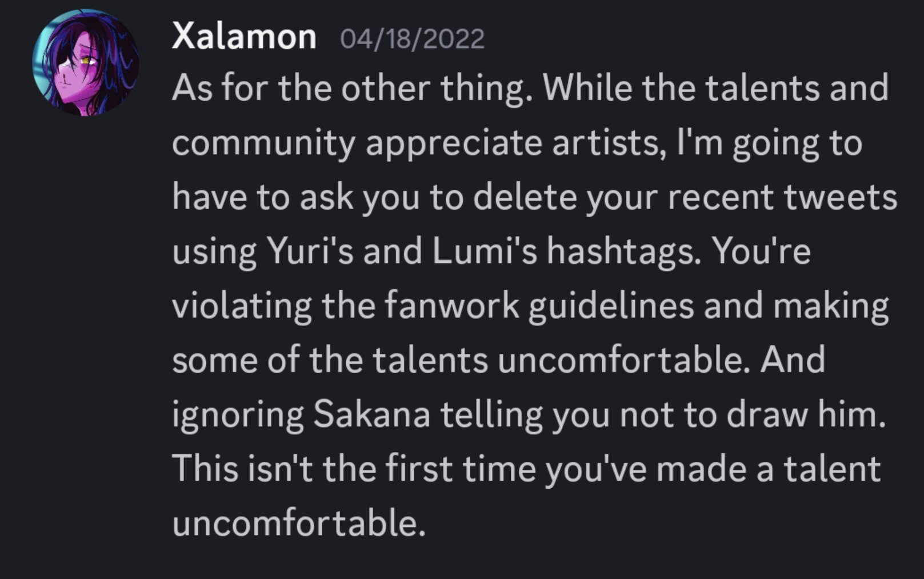
Task: Click the word "ignoring" in the message
Action: tap(237, 414)
